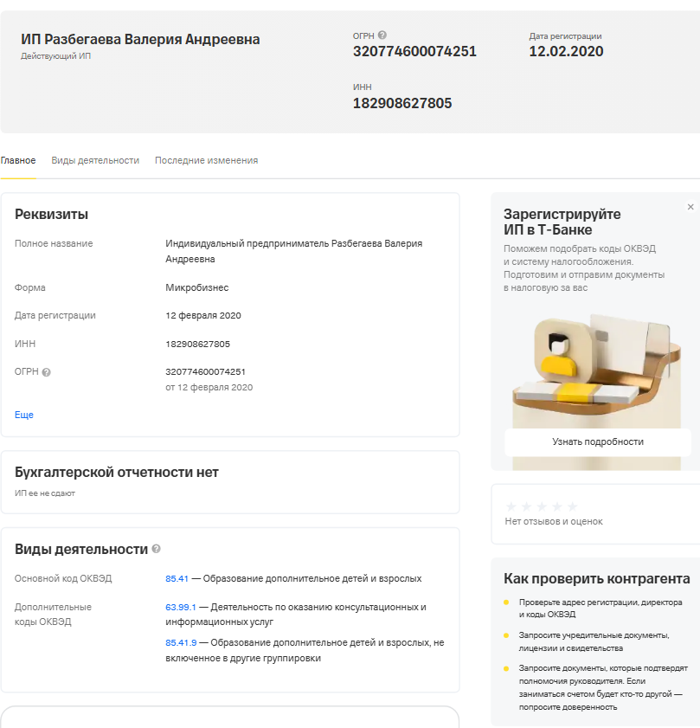
Task: Click the Основной код ОКВЭД label
Action: [x=63, y=579]
